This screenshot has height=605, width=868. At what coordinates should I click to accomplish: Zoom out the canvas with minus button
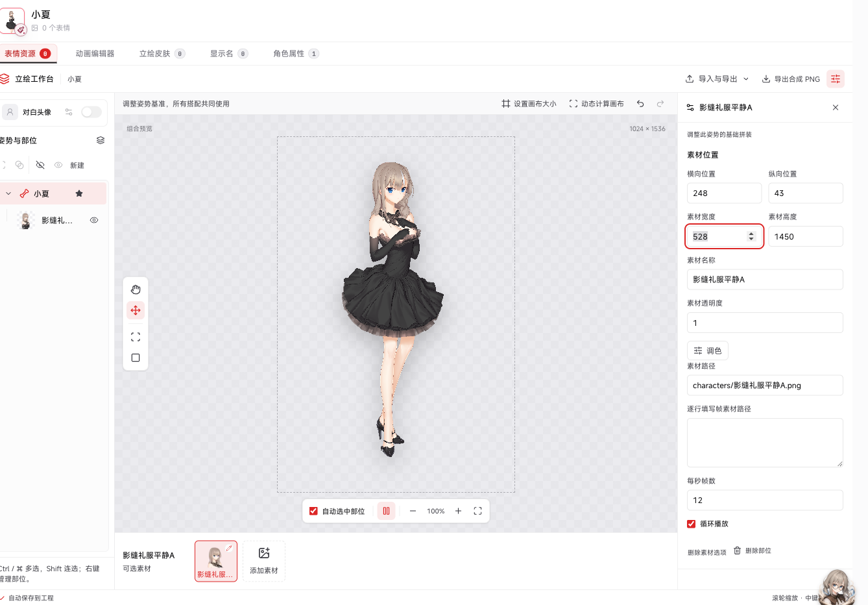(413, 511)
